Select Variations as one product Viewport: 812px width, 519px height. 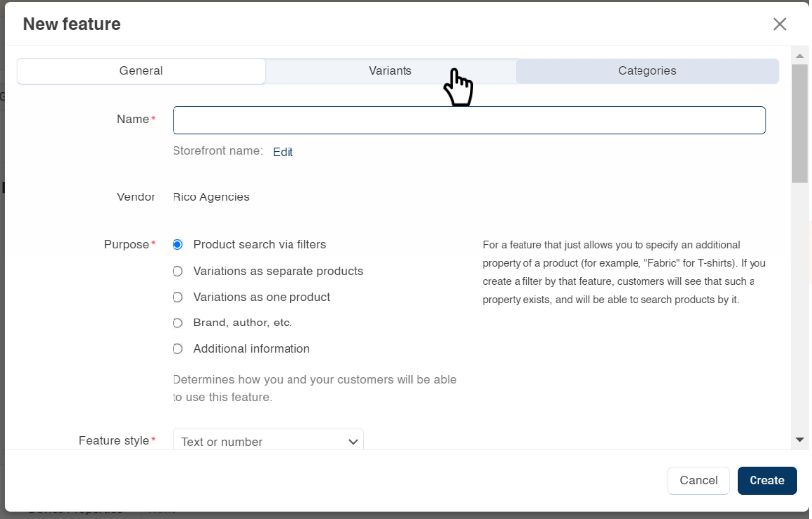point(178,297)
